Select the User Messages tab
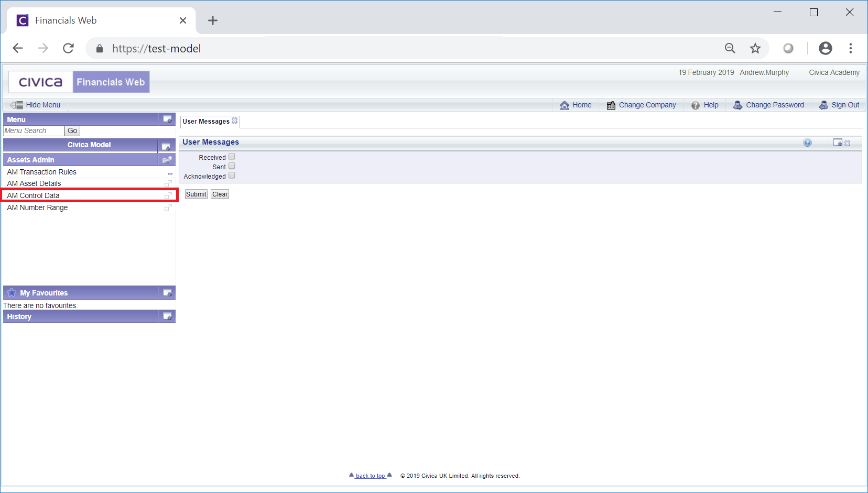This screenshot has height=493, width=868. (x=206, y=122)
